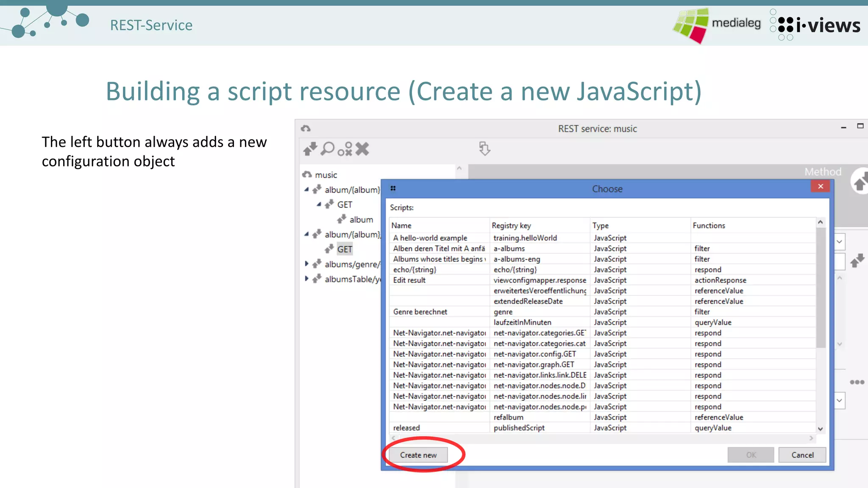Minimize the REST service music window
The image size is (868, 488).
[x=844, y=127]
